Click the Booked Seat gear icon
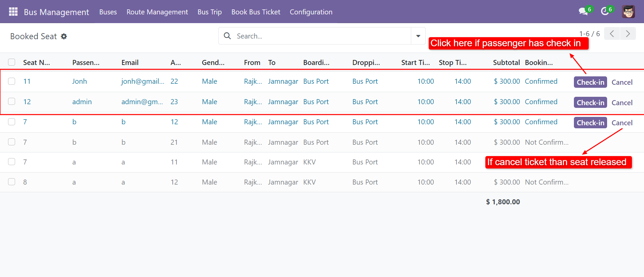 pyautogui.click(x=64, y=36)
